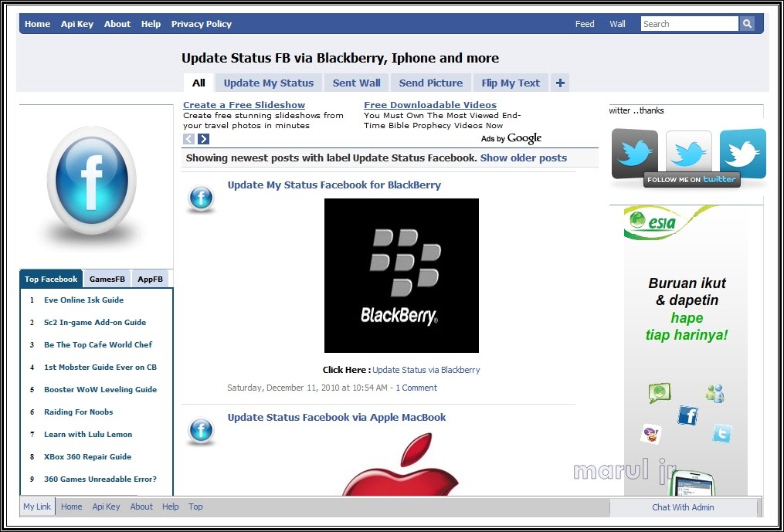Open the 1 Comment link
The image size is (784, 532).
click(x=416, y=388)
